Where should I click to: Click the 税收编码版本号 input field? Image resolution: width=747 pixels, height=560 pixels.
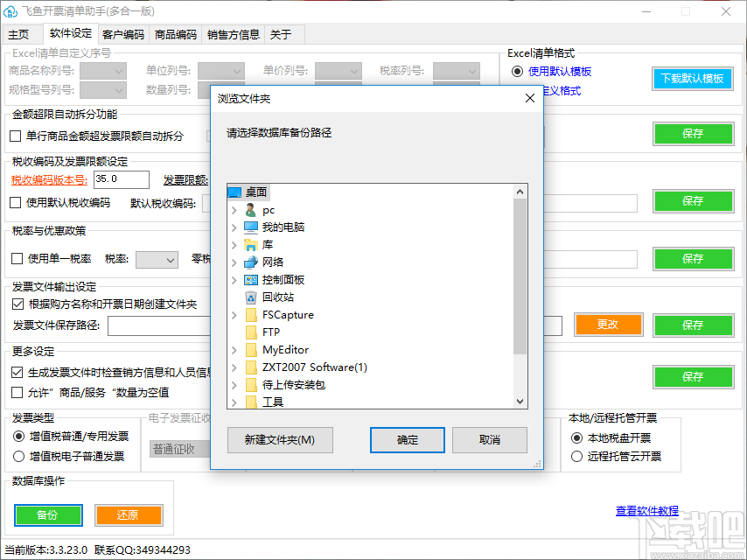(121, 179)
